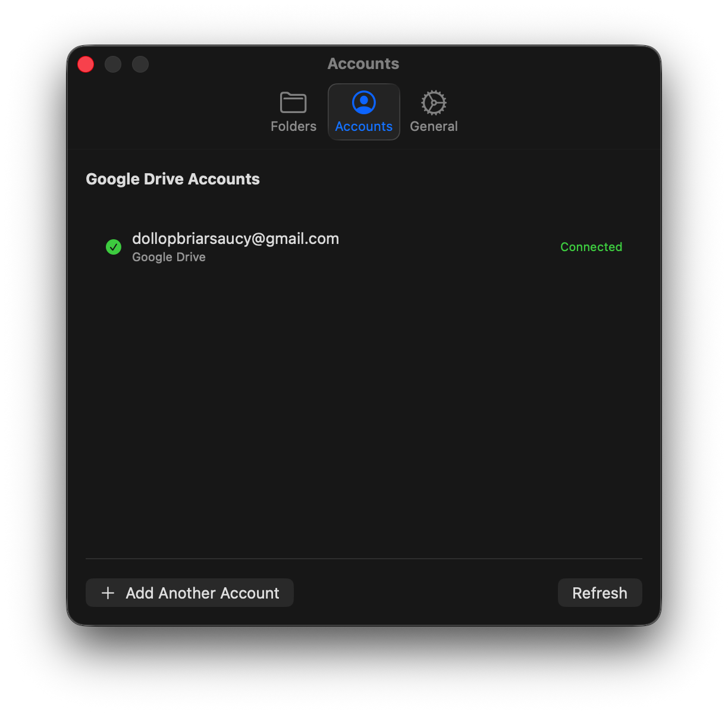The height and width of the screenshot is (714, 728).
Task: Close the Accounts window
Action: (86, 64)
